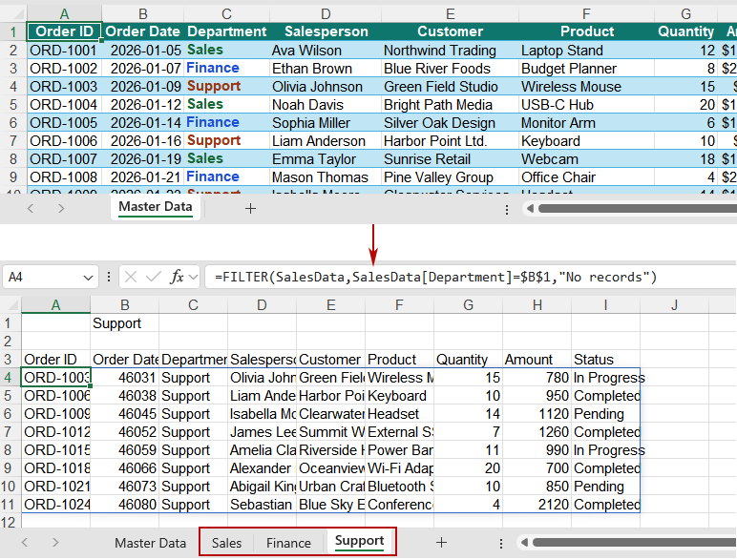Select the 46045 date cell
The image size is (737, 560).
pos(124,414)
